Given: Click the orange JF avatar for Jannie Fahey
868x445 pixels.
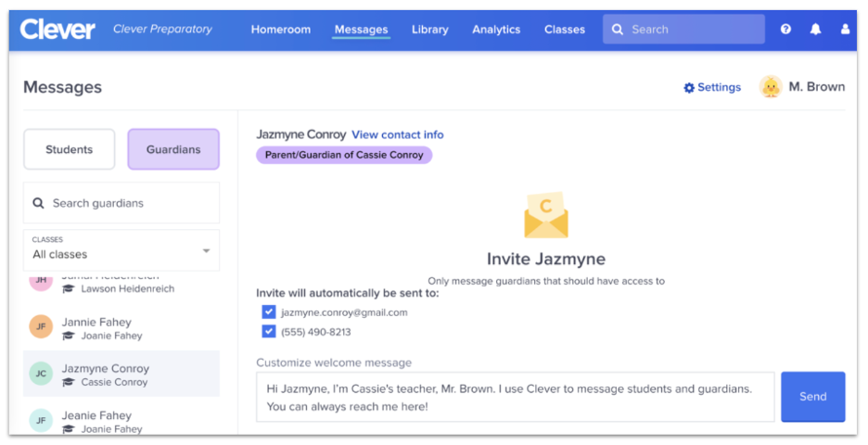Looking at the screenshot, I should coord(41,327).
